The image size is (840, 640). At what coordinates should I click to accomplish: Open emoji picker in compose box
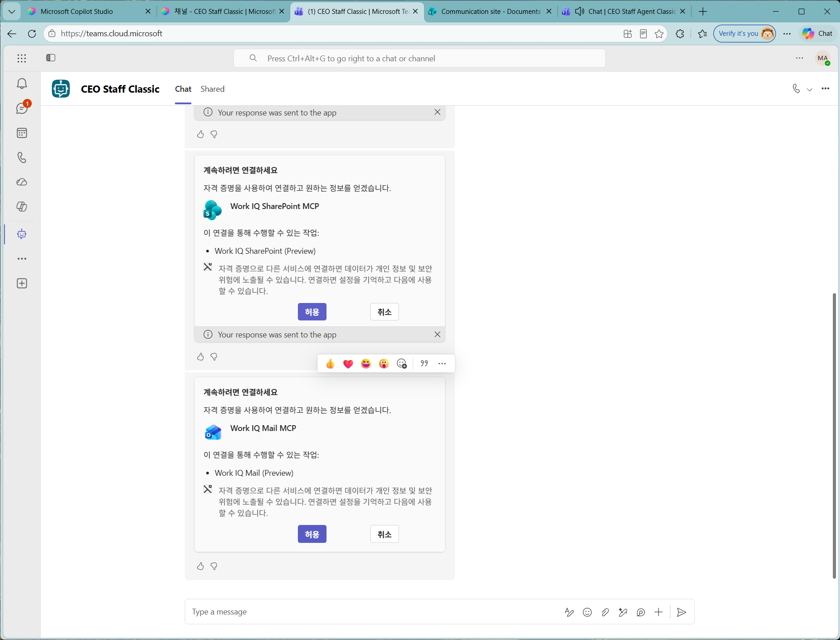(587, 612)
